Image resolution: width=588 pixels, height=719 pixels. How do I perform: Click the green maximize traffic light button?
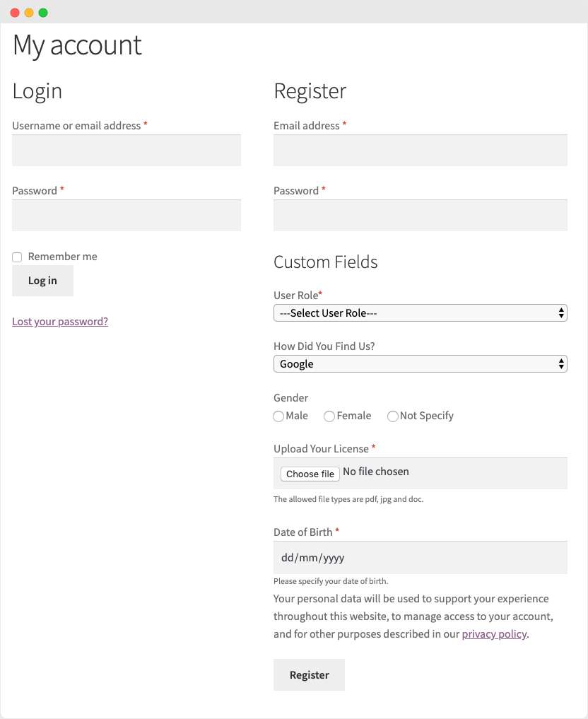pyautogui.click(x=44, y=12)
